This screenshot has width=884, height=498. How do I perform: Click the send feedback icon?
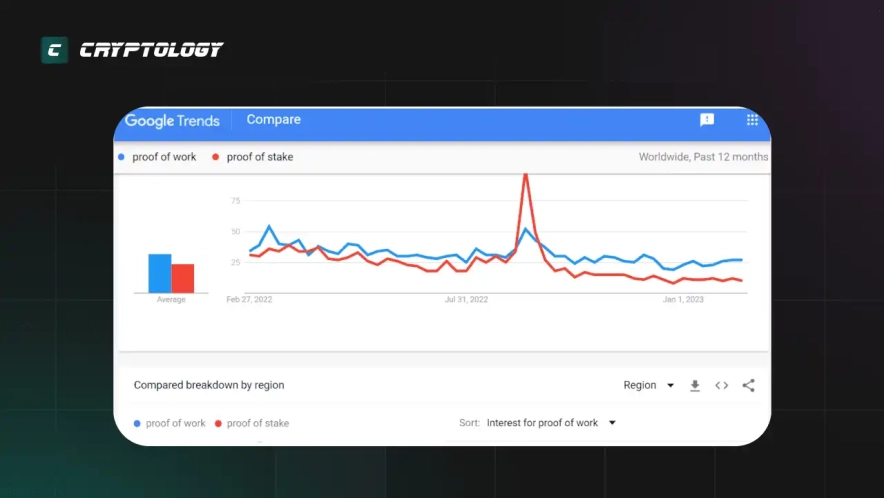(x=707, y=120)
